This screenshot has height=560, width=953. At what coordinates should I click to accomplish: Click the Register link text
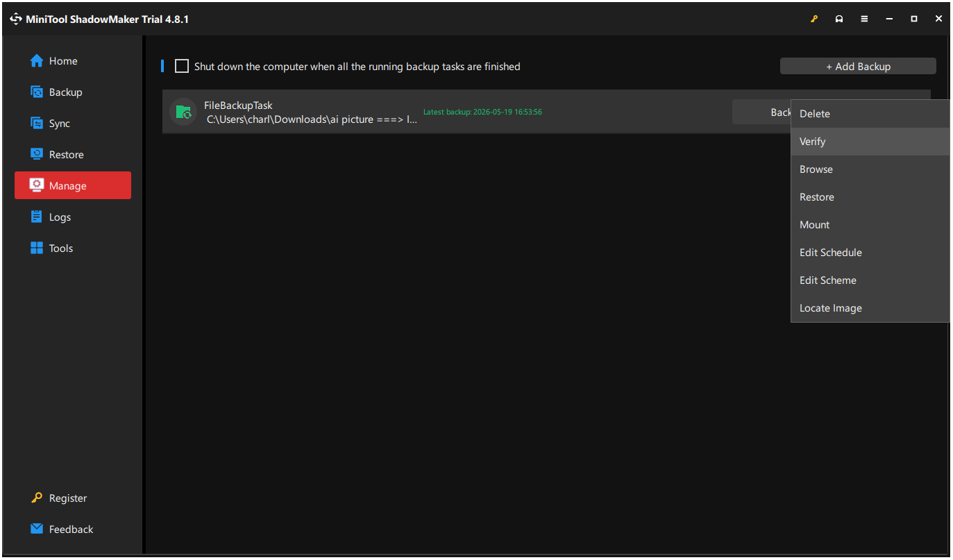68,498
